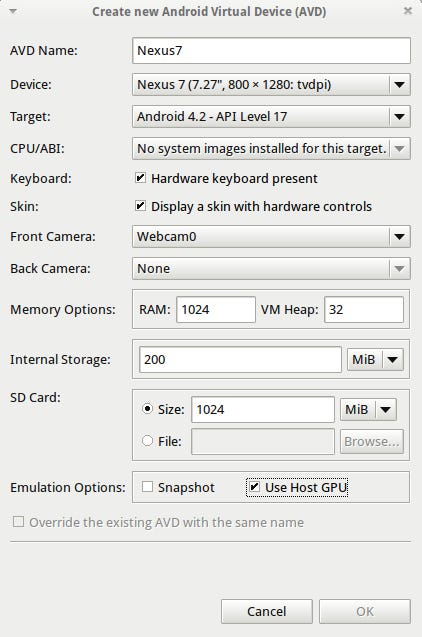Click the window menu arrow in title bar

[13, 11]
